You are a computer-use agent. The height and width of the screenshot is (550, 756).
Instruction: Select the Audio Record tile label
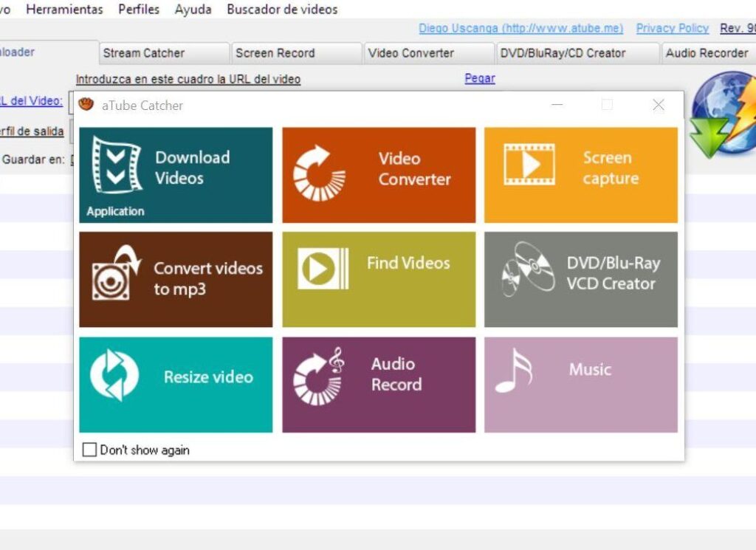[x=396, y=374]
